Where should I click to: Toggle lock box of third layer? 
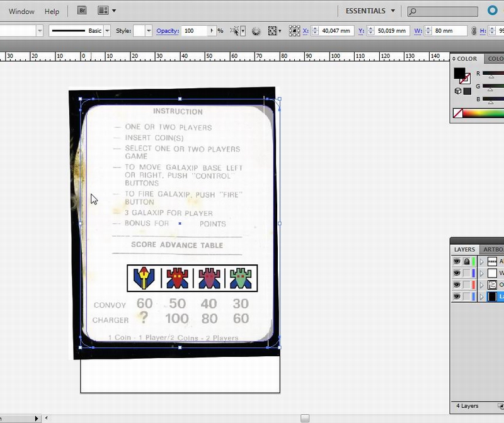[467, 285]
